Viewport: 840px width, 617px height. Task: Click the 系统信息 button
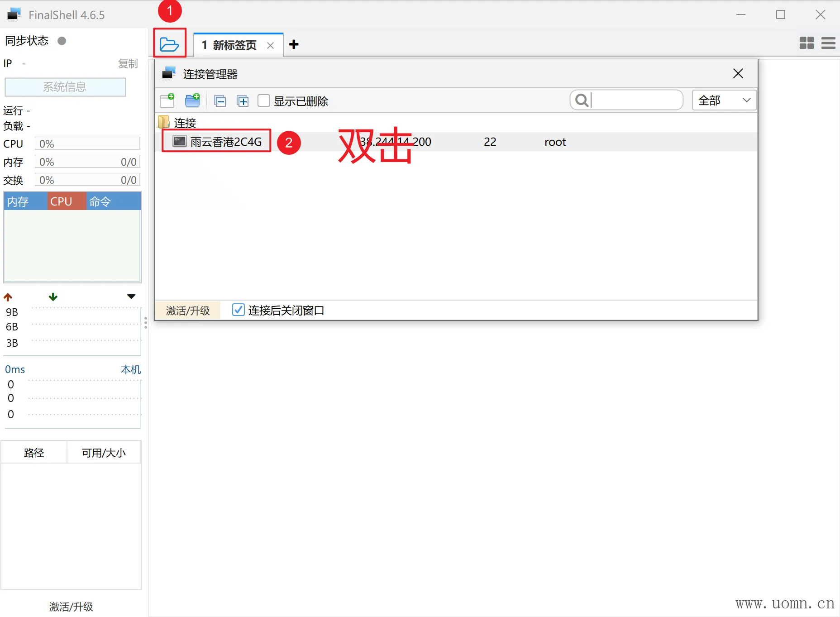click(65, 87)
